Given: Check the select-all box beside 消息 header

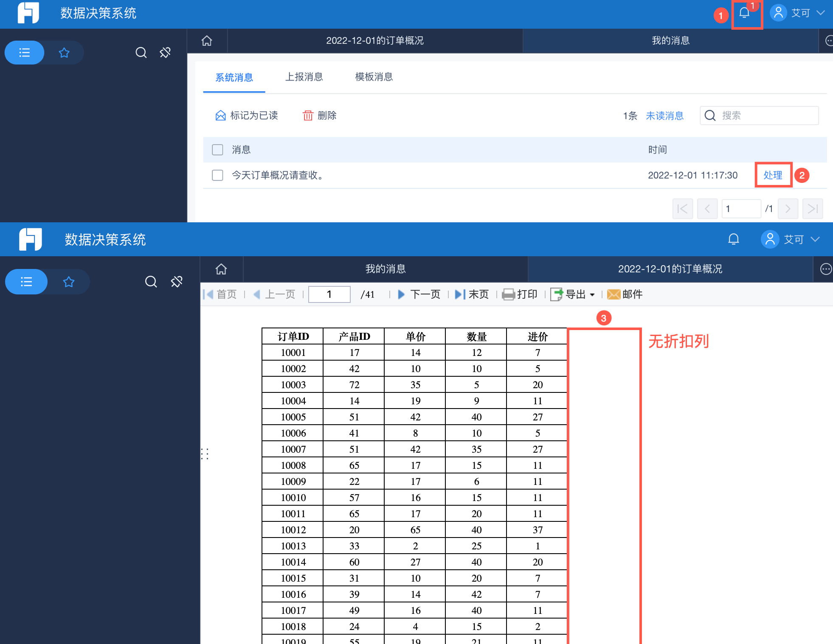Looking at the screenshot, I should (217, 150).
